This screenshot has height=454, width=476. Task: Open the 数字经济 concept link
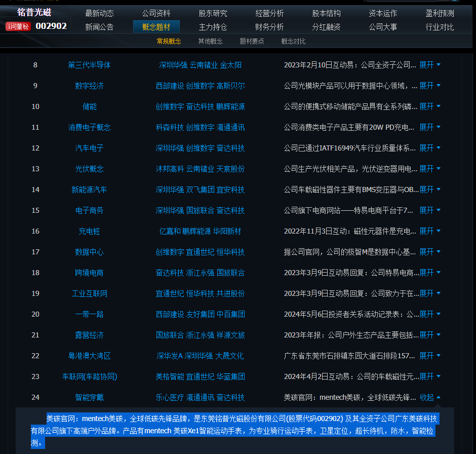click(x=89, y=86)
